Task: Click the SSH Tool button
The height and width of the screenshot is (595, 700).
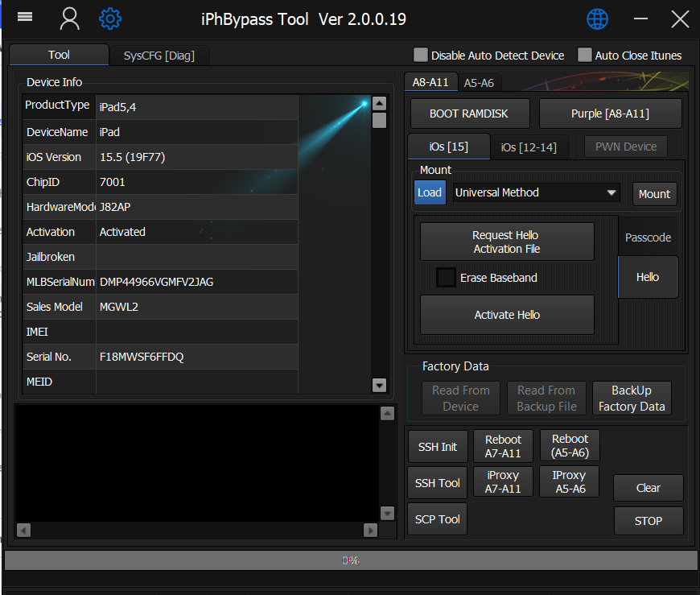Action: 438,483
